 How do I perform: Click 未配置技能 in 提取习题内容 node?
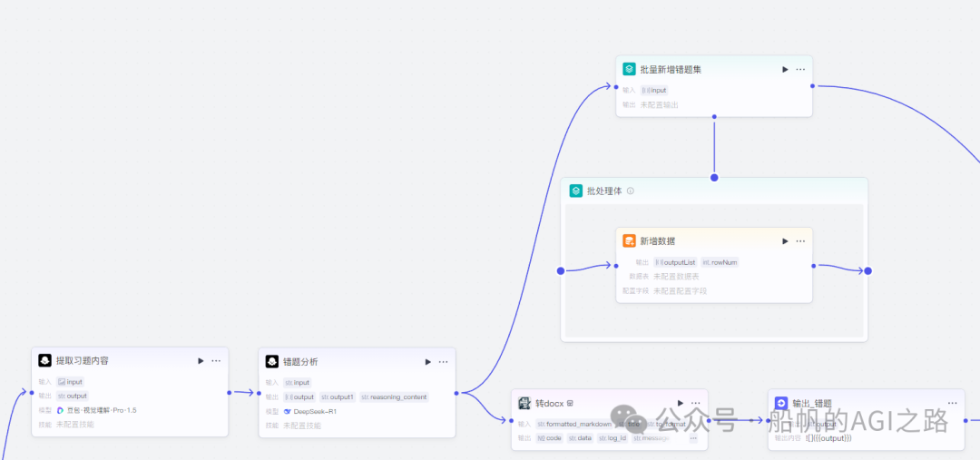click(75, 425)
